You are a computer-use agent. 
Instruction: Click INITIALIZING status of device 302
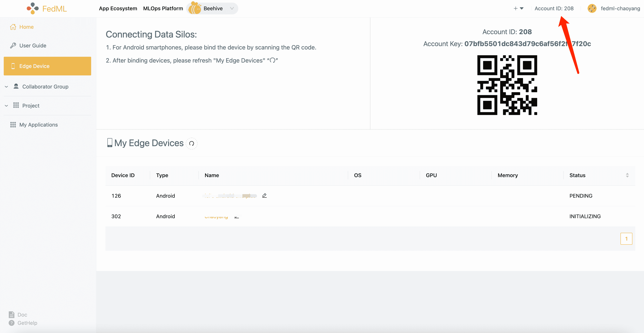pos(585,216)
